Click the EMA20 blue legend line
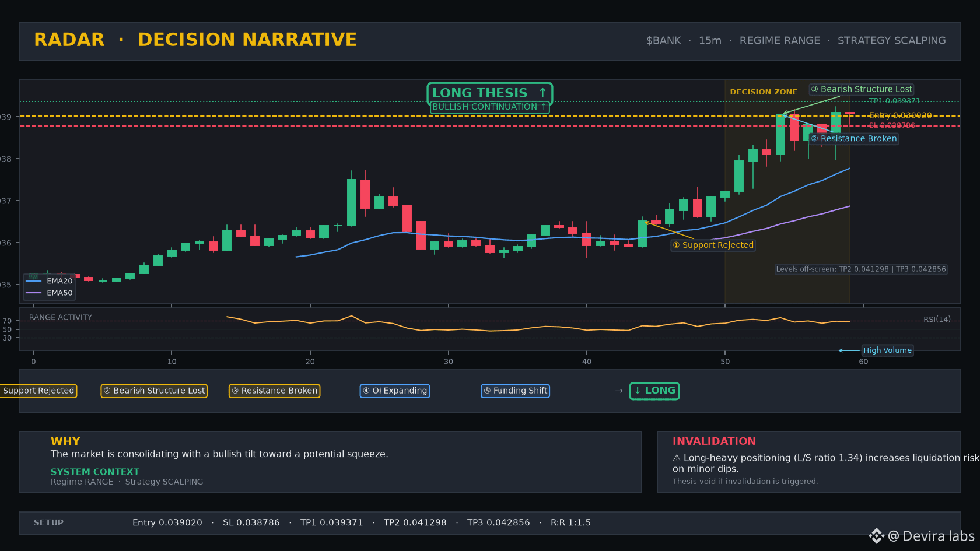The height and width of the screenshot is (551, 980). pyautogui.click(x=34, y=281)
